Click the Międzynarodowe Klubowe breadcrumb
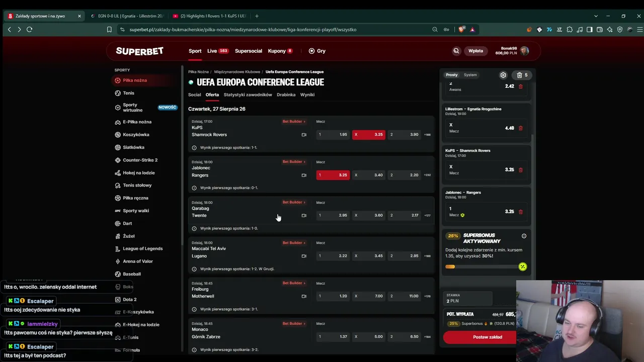Viewport: 644px width, 362px height. click(x=237, y=72)
